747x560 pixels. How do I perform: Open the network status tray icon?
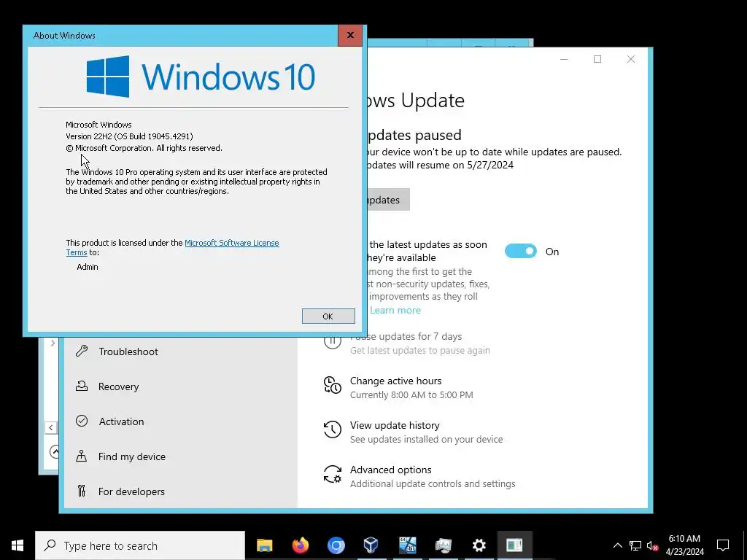pos(635,545)
